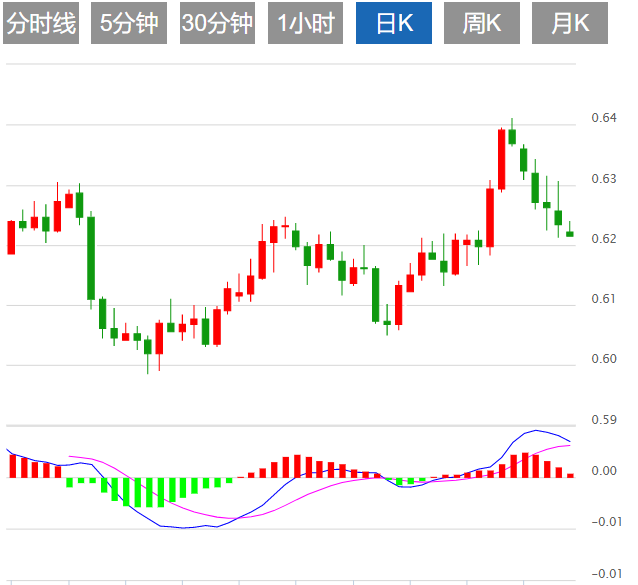
Task: Click the 0.64 price axis label
Action: [x=604, y=118]
